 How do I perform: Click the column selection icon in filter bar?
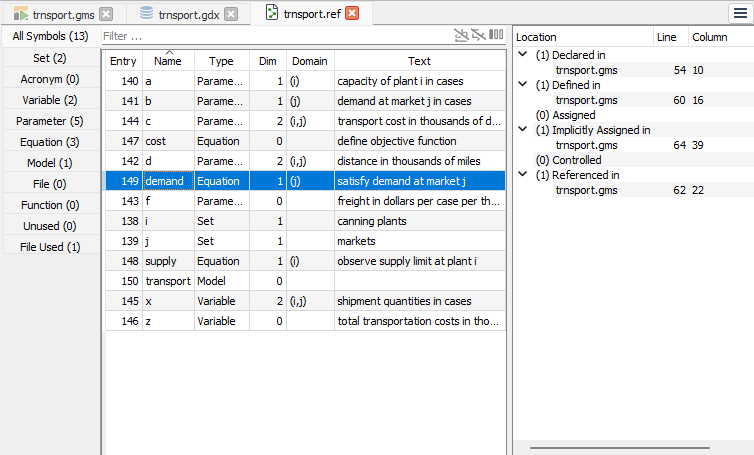coord(496,36)
